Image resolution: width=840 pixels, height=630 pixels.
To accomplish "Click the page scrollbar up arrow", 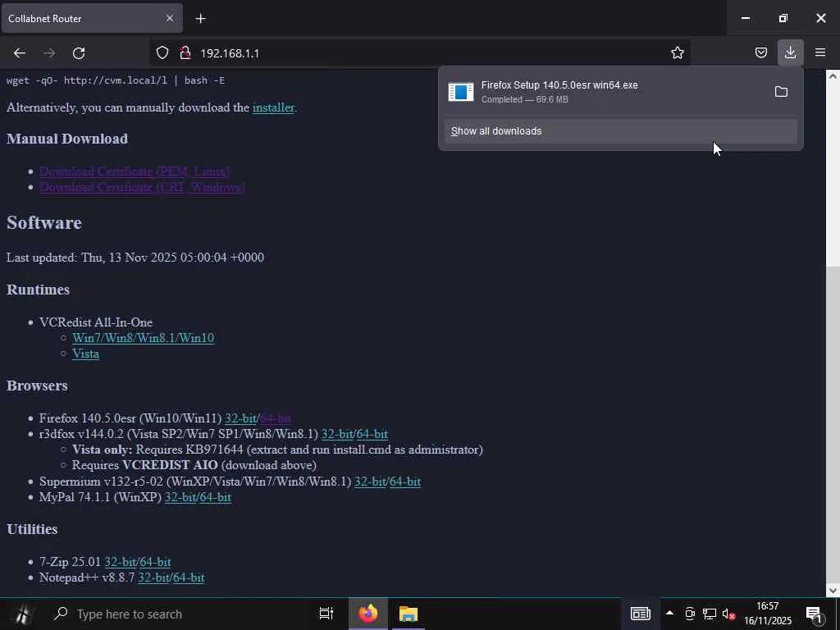I will [833, 75].
